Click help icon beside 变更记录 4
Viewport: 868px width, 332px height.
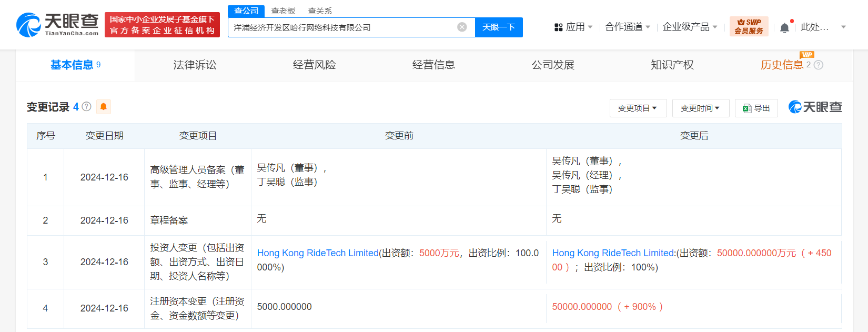[87, 107]
